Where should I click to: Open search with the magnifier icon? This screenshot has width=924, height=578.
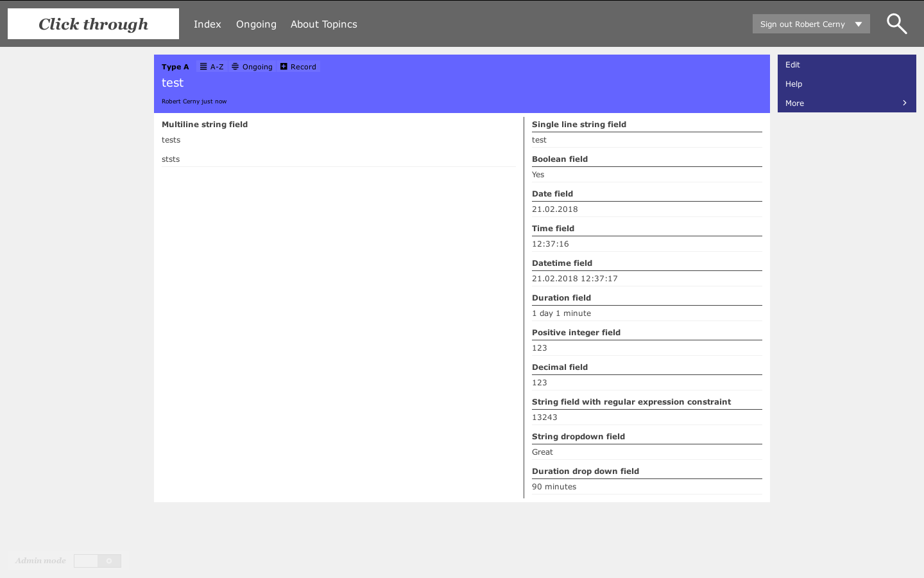[x=896, y=24]
